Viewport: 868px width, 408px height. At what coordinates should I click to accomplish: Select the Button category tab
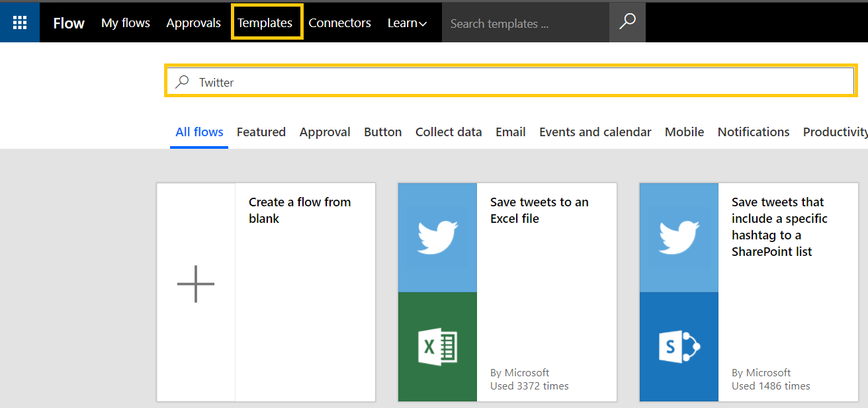(383, 132)
